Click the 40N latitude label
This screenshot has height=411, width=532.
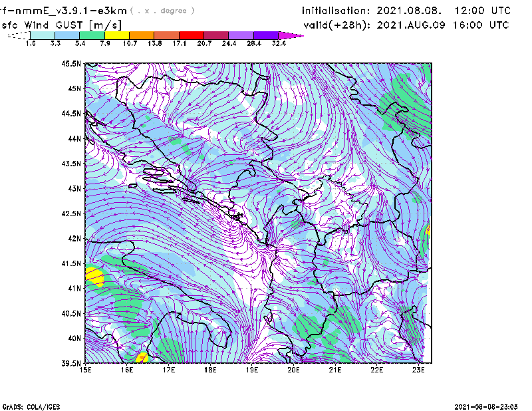tap(74, 339)
